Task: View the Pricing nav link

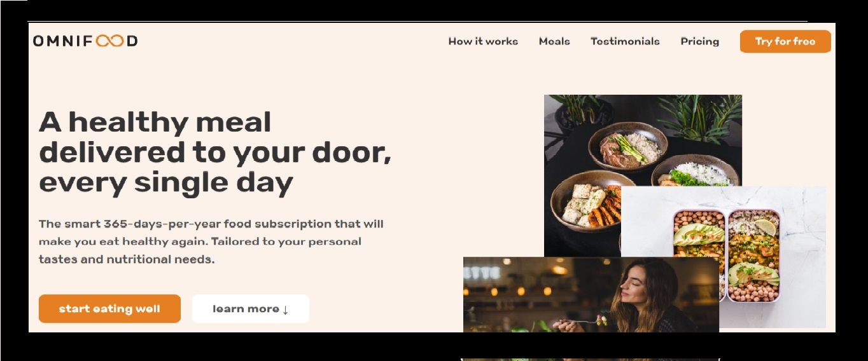Action: click(x=699, y=41)
